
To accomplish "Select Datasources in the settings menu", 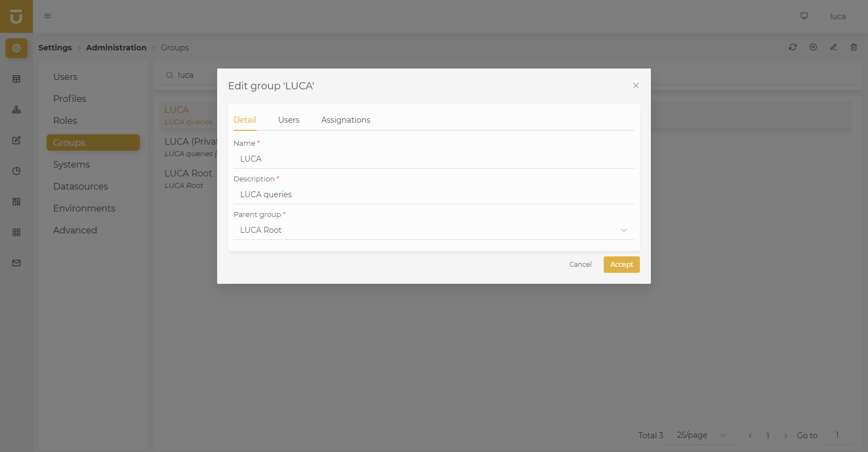I will click(x=81, y=186).
